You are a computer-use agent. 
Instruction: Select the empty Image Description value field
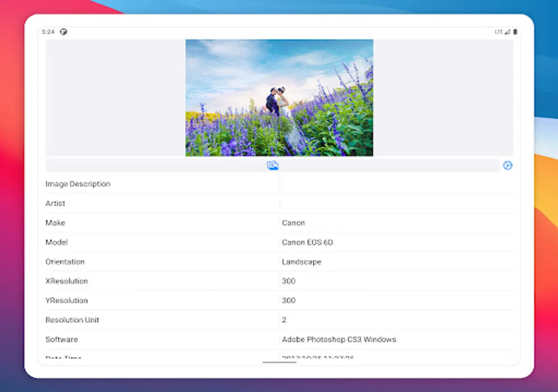[397, 184]
